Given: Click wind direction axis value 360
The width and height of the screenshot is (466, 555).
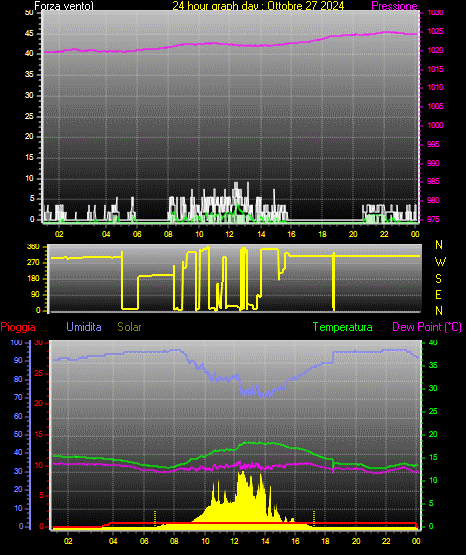Looking at the screenshot, I should pyautogui.click(x=33, y=247).
